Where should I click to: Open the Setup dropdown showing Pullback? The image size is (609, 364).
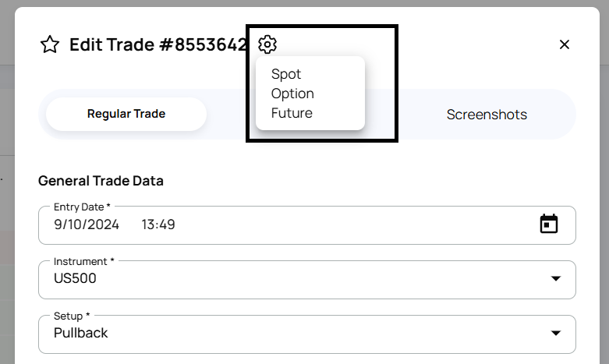click(296, 334)
